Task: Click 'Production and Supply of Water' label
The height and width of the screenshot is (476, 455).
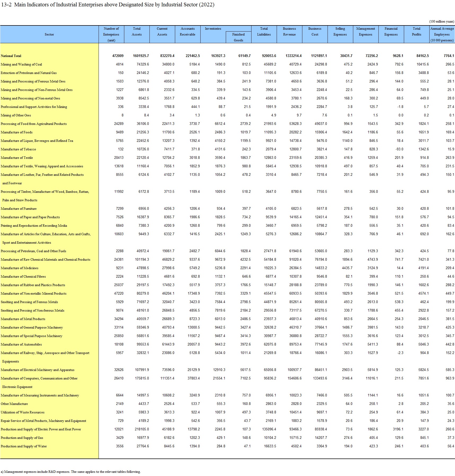Action: pos(24,446)
